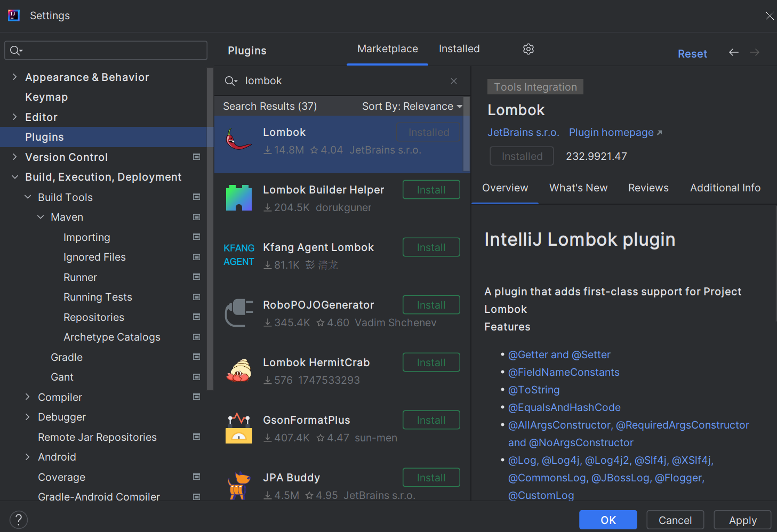Image resolution: width=777 pixels, height=532 pixels.
Task: Click project-level icon beside Coverage
Action: (196, 477)
